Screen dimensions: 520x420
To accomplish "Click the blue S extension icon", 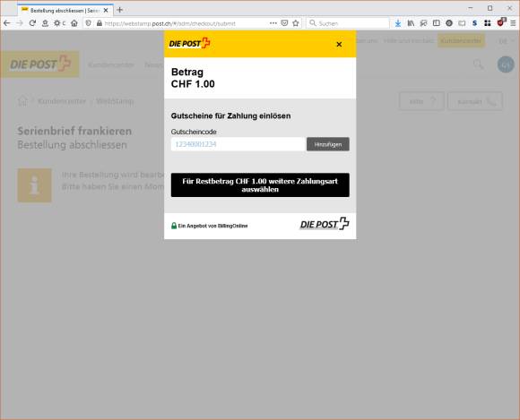I will (x=474, y=23).
